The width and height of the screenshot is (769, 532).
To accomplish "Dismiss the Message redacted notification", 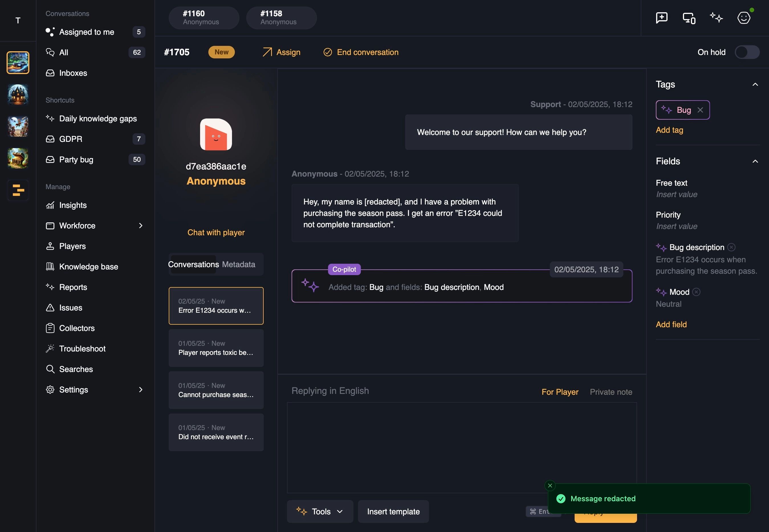I will (x=550, y=486).
